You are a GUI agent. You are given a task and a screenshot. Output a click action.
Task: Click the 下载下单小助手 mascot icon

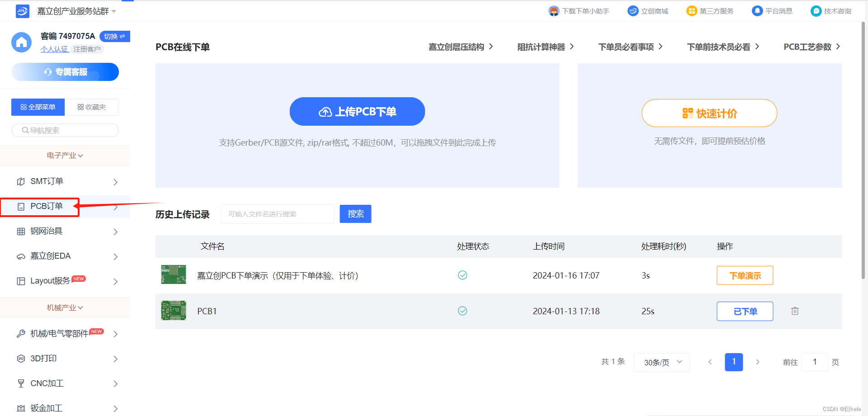(554, 11)
